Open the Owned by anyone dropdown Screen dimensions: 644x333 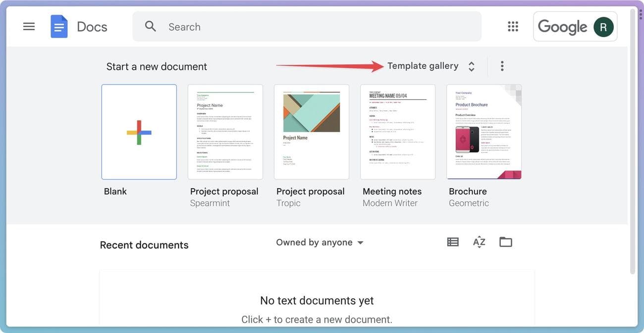[x=320, y=242]
